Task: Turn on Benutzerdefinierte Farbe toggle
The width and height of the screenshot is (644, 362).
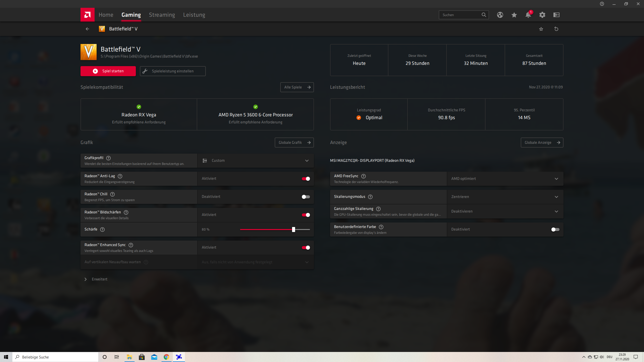Action: click(x=555, y=230)
